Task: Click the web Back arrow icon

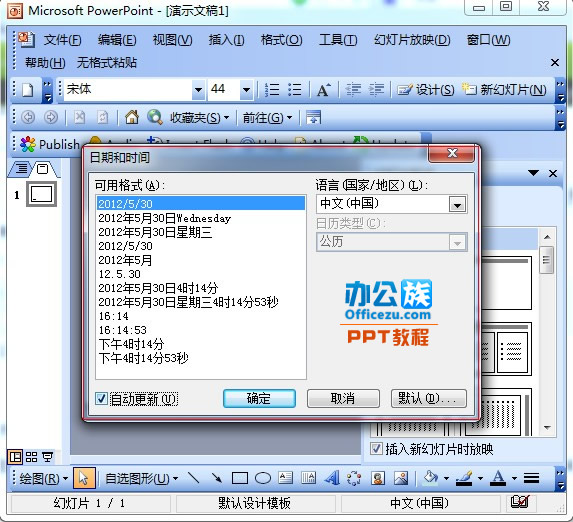Action: [28, 117]
